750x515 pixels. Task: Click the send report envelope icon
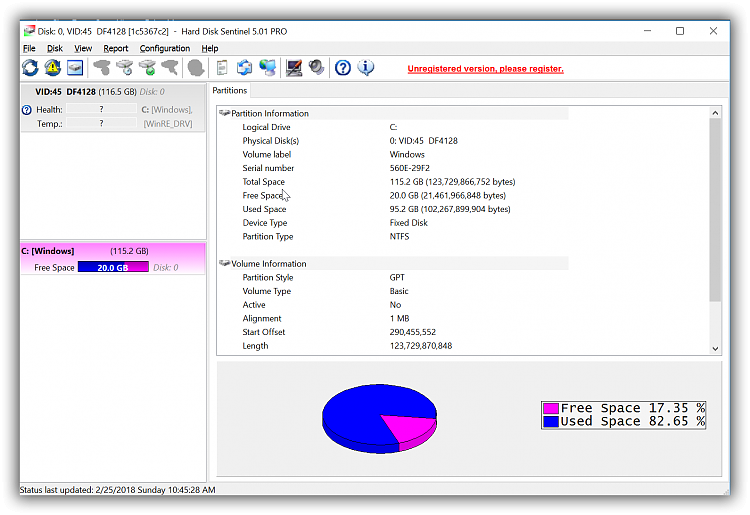244,68
